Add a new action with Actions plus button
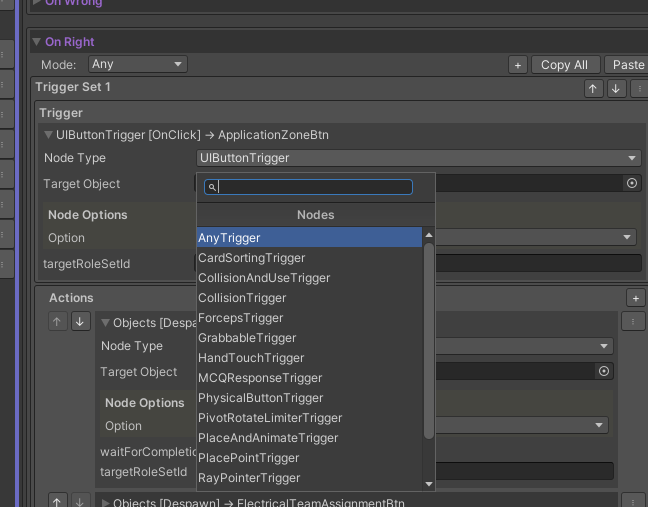 pos(635,298)
